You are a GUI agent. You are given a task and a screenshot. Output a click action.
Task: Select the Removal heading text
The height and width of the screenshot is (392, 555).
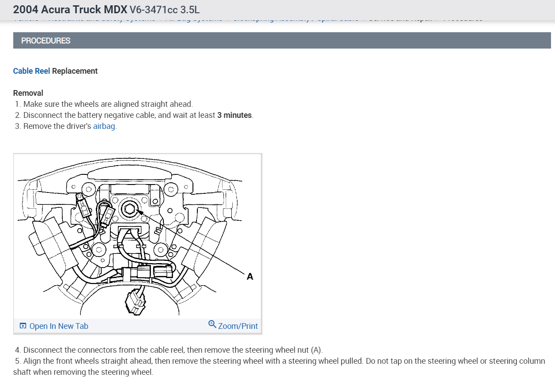(x=28, y=93)
